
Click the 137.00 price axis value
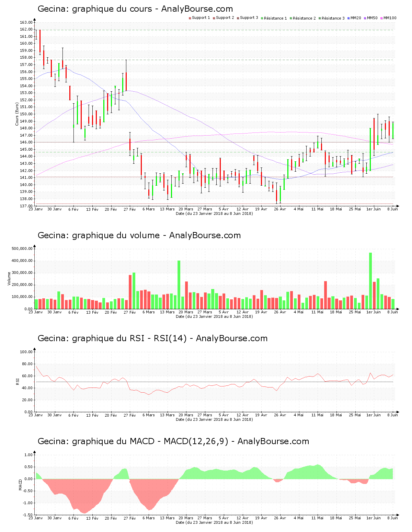[26, 206]
